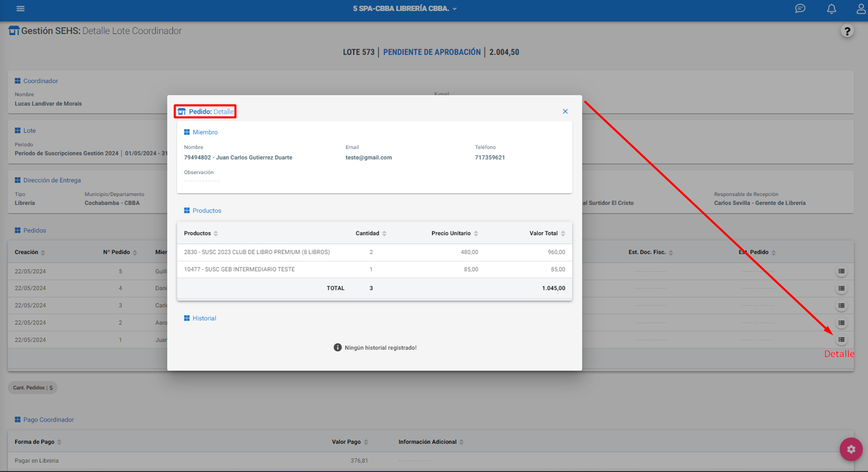Open detail icon for pedido 4
This screenshot has height=472, width=868.
click(x=841, y=288)
